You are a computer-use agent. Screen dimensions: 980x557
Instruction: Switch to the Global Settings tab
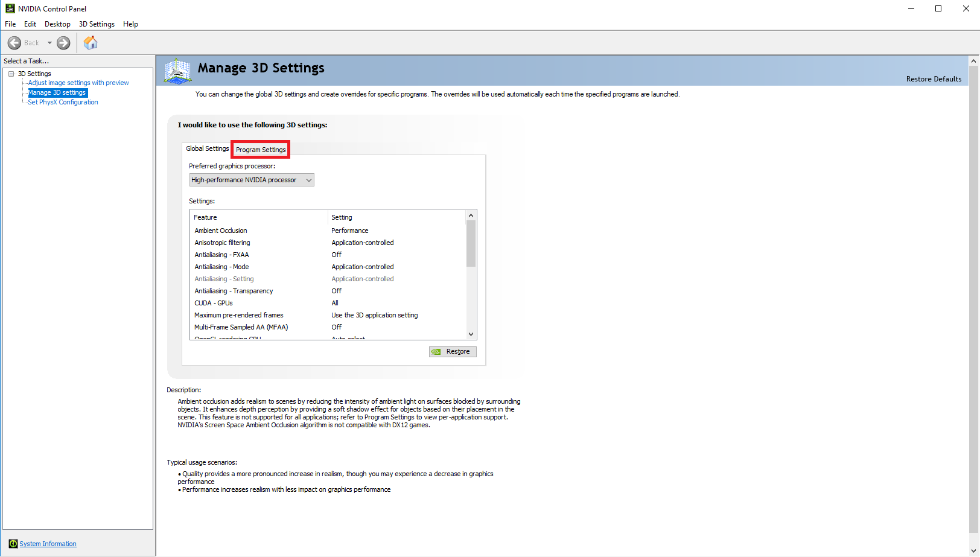tap(207, 148)
